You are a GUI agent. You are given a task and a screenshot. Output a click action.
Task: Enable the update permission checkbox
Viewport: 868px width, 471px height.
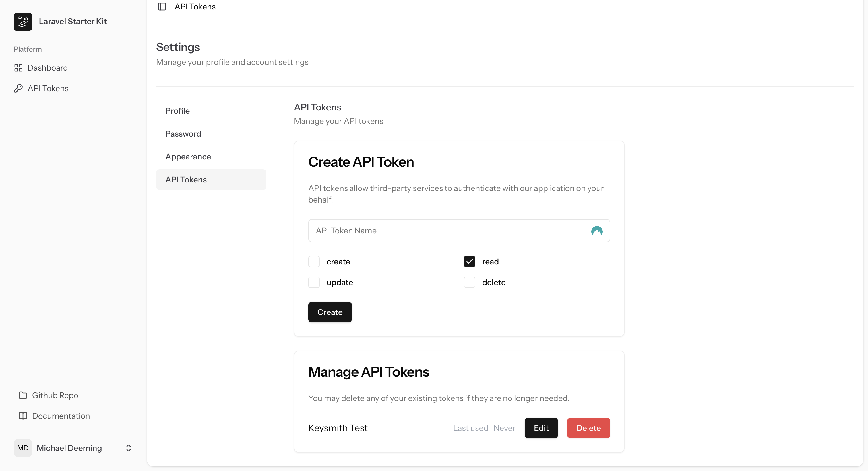point(314,282)
